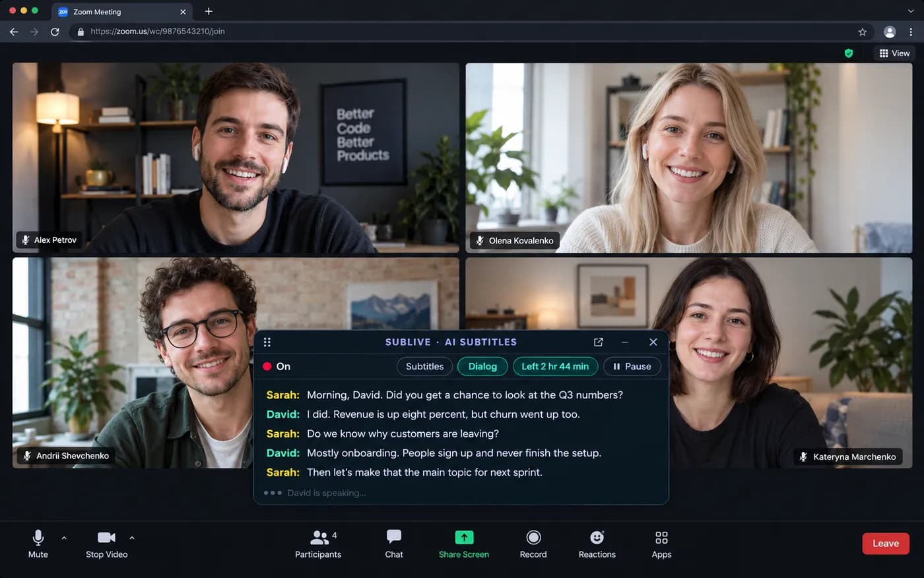The height and width of the screenshot is (578, 924).
Task: Close the Zoom Meeting tab
Action: click(x=183, y=12)
